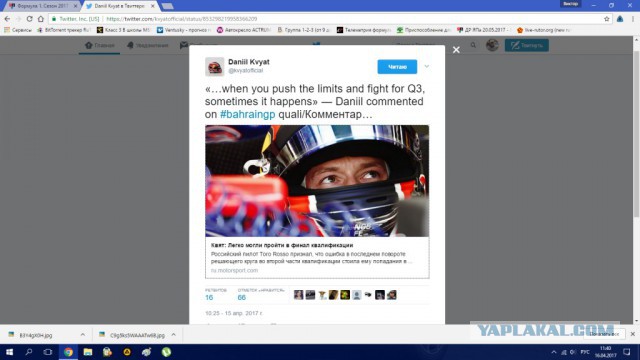View the 66 likes count
640x360 pixels.
[242, 298]
